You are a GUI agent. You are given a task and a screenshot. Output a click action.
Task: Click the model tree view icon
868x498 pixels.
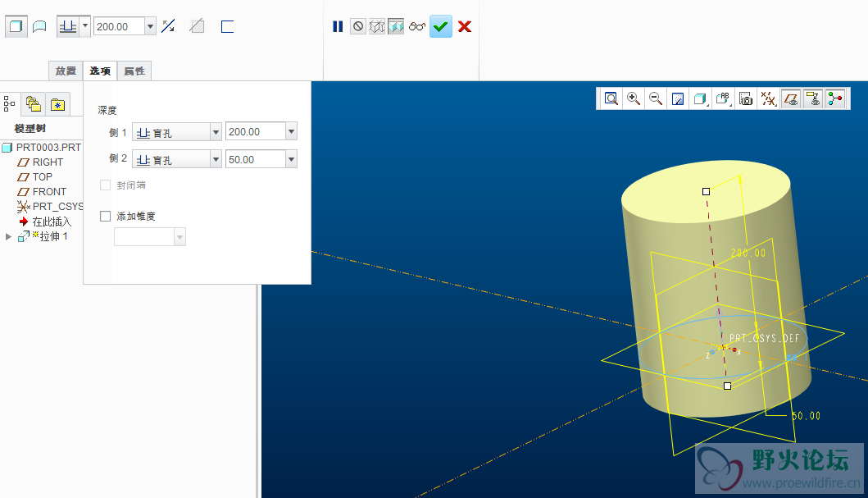9,103
